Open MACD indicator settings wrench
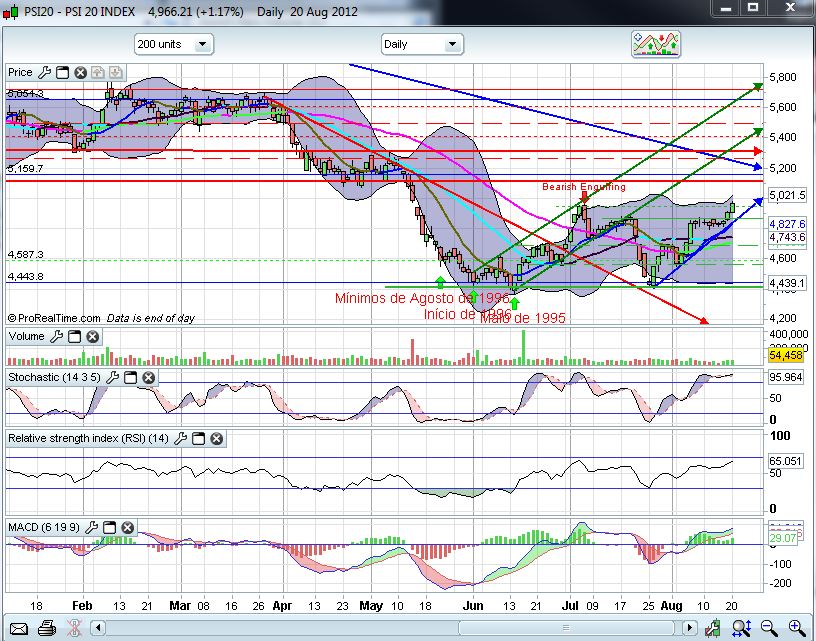816x641 pixels. tap(91, 528)
